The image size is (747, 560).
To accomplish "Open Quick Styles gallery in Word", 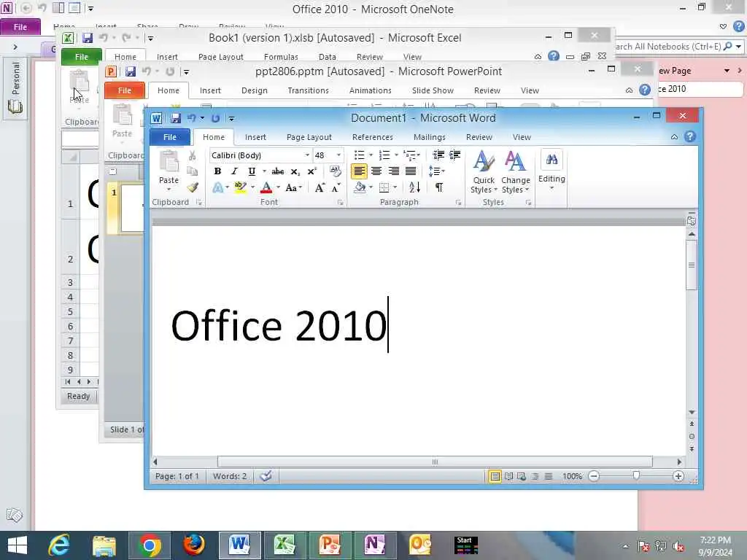I will tap(484, 172).
